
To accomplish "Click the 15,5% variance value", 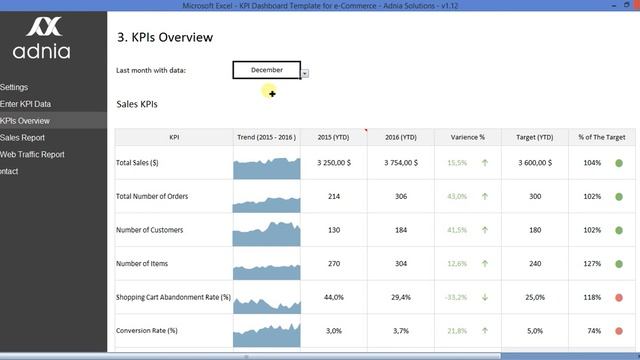I will [457, 162].
